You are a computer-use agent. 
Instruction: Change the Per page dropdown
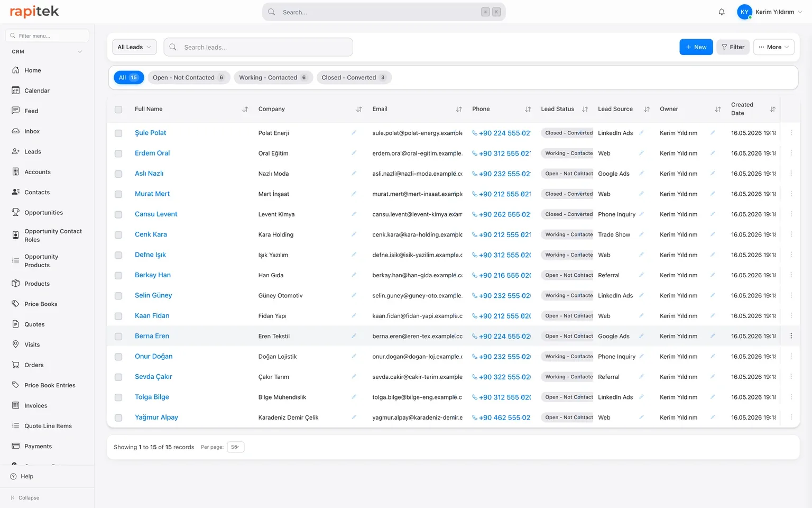235,447
